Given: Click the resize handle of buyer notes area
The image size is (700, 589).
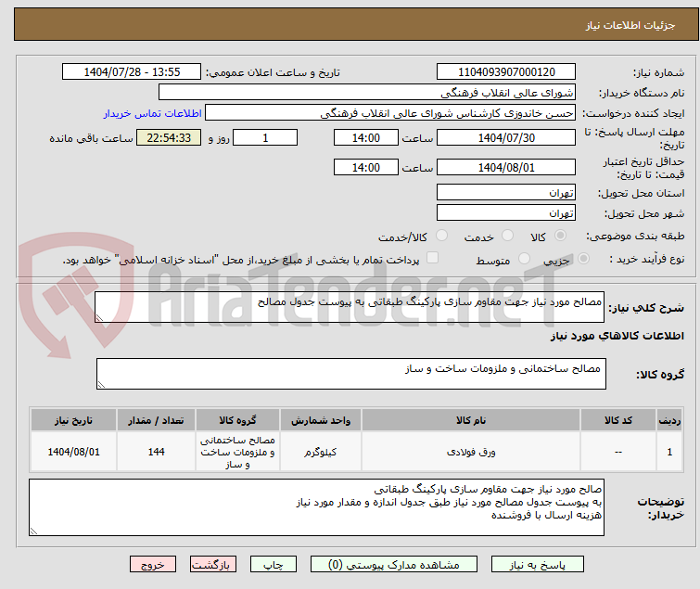Looking at the screenshot, I should pyautogui.click(x=33, y=531).
